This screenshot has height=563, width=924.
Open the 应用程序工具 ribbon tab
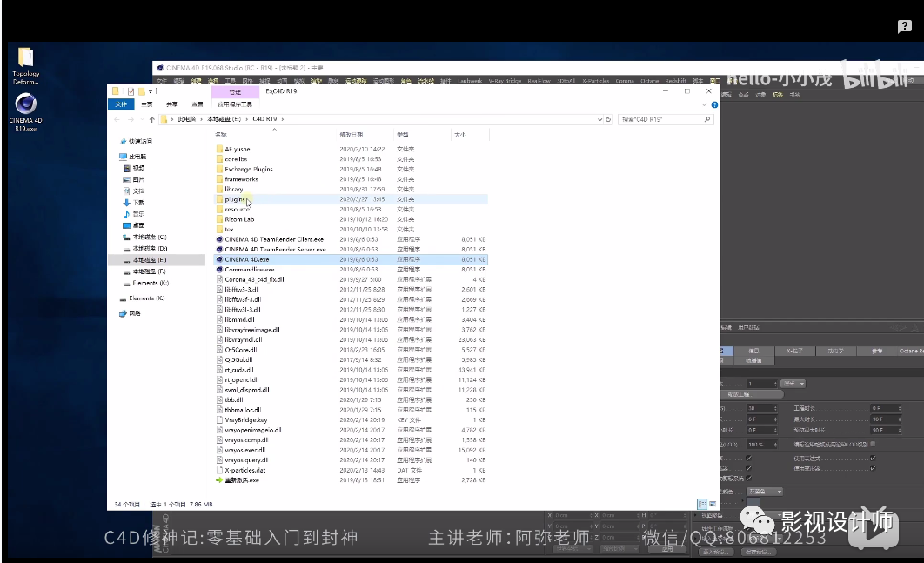pos(235,104)
